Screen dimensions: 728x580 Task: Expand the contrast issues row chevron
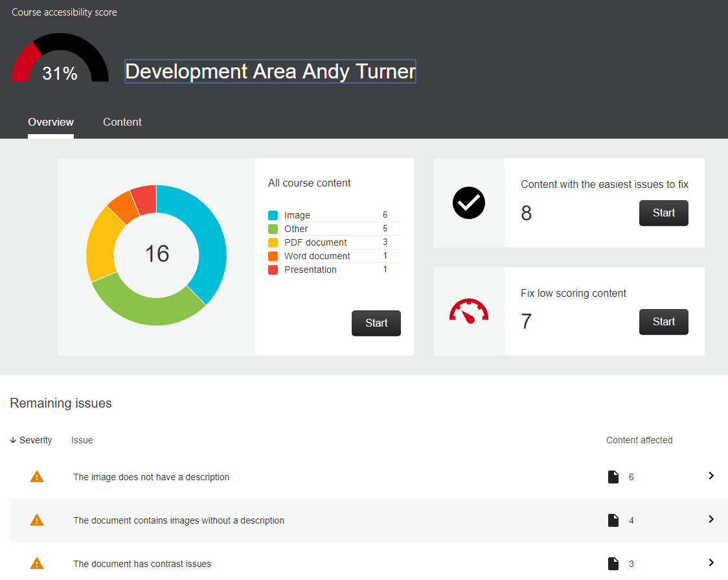pyautogui.click(x=711, y=563)
